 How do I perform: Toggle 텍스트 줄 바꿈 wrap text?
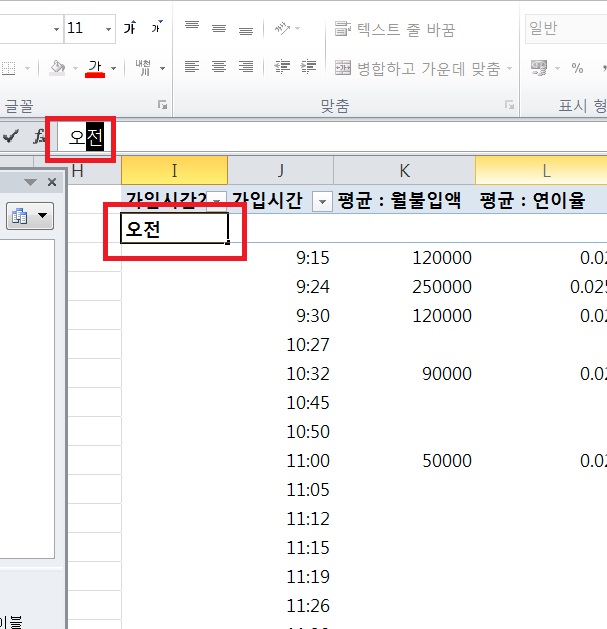click(394, 29)
